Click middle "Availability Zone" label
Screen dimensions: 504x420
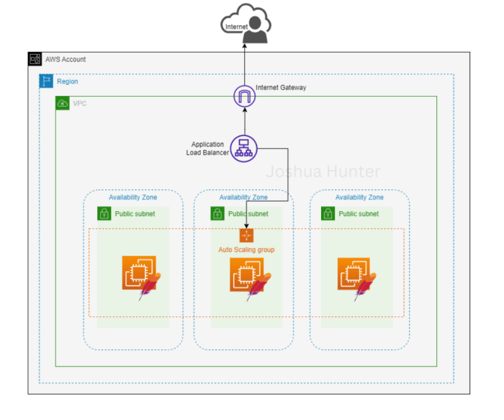tap(243, 197)
